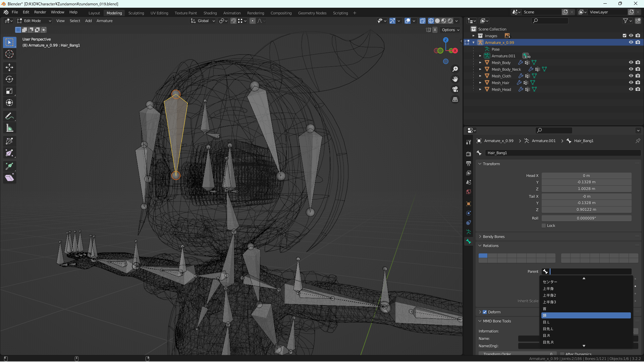Select the Move tool in the toolbar
The image size is (644, 362).
[x=9, y=67]
